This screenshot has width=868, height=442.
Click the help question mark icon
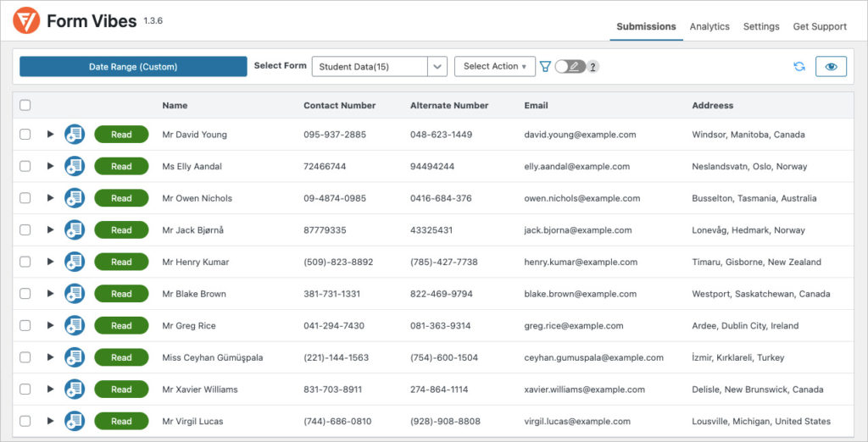pyautogui.click(x=593, y=67)
